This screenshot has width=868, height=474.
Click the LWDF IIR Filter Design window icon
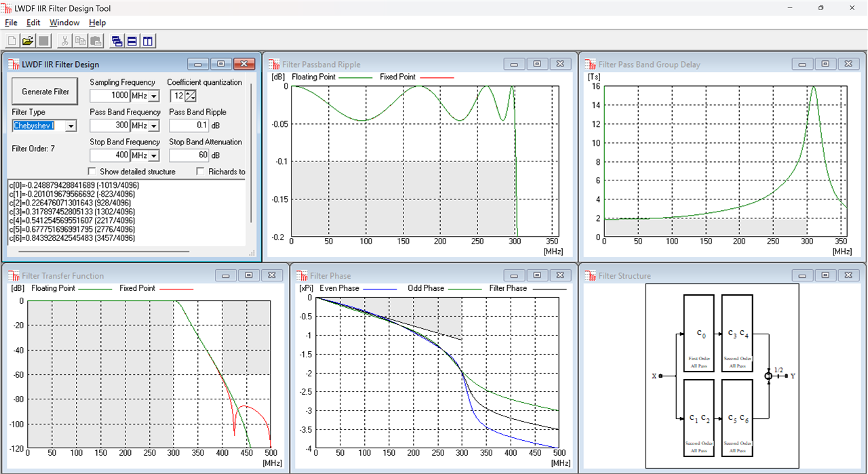14,64
